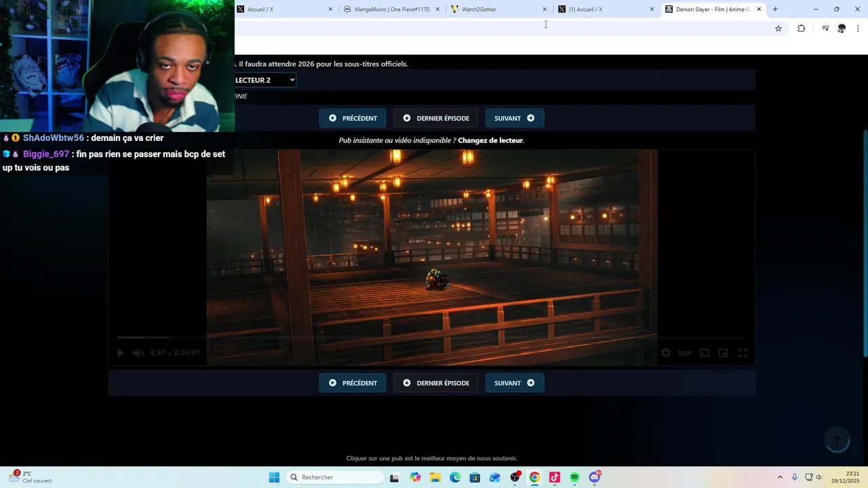This screenshot has height=488, width=868.
Task: Open Discord from the taskbar
Action: [595, 477]
